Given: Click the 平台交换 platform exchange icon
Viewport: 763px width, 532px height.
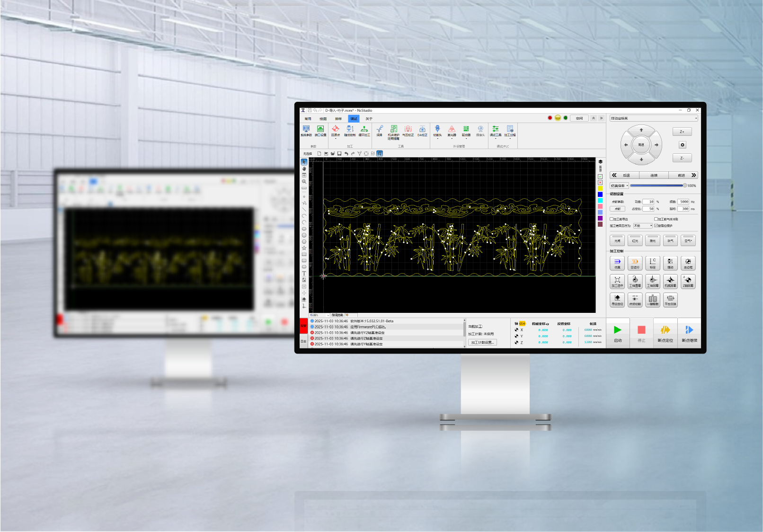Looking at the screenshot, I should click(x=670, y=300).
